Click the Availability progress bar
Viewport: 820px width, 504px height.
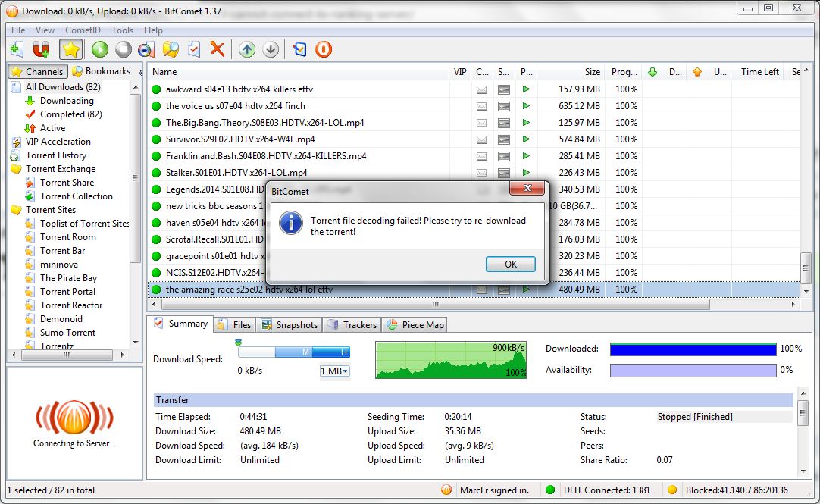click(693, 370)
